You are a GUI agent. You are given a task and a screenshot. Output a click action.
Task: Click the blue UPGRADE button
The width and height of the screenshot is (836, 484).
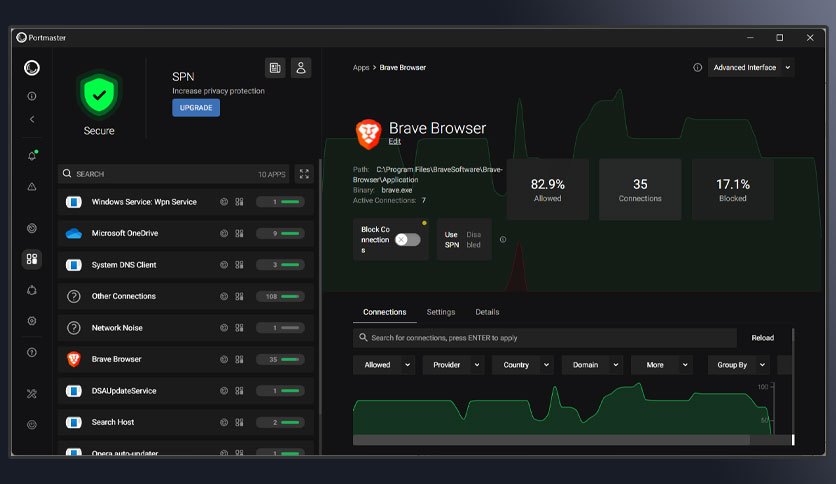196,108
